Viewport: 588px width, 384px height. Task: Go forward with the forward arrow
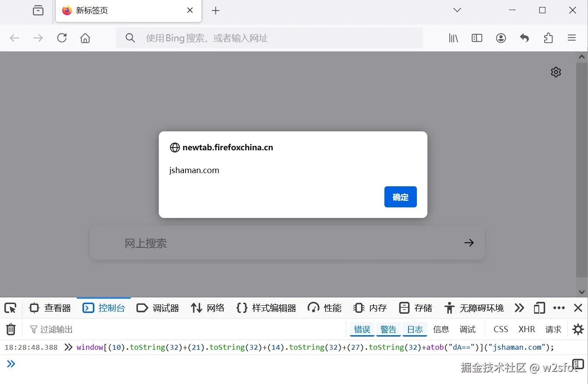(38, 38)
